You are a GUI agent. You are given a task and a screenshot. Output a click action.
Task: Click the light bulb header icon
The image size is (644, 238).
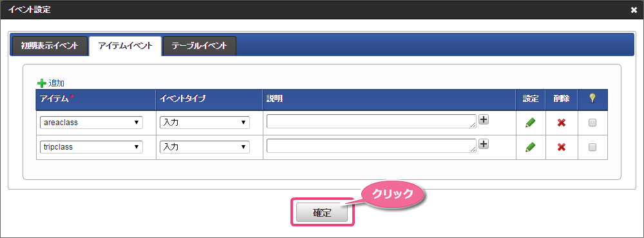pos(592,98)
